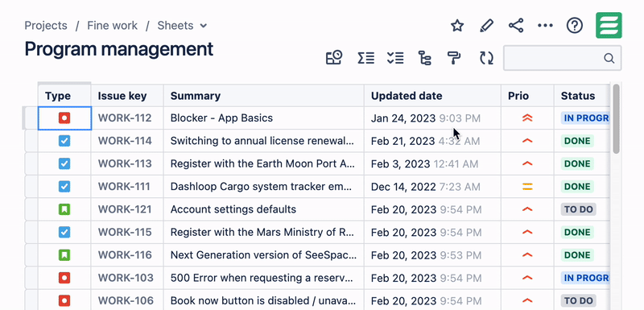Click the checklist toolbar icon
Viewport: 644px width, 310px height.
(x=395, y=58)
